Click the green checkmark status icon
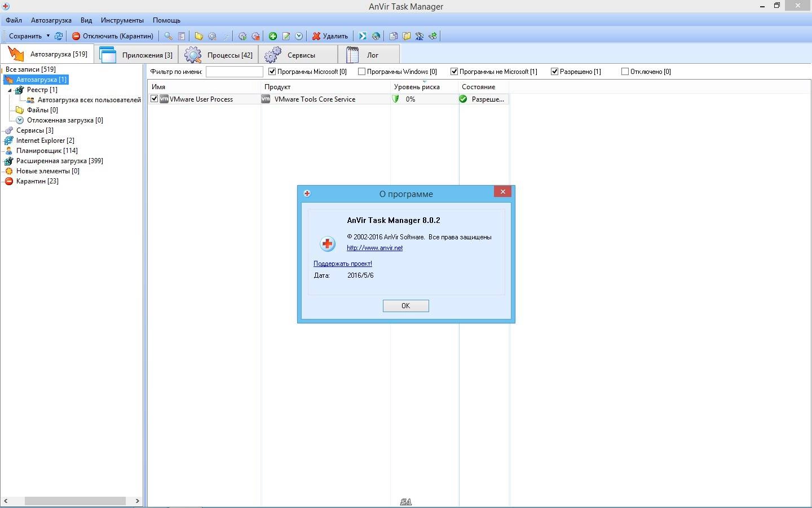Screen dimensions: 812x508 point(463,99)
